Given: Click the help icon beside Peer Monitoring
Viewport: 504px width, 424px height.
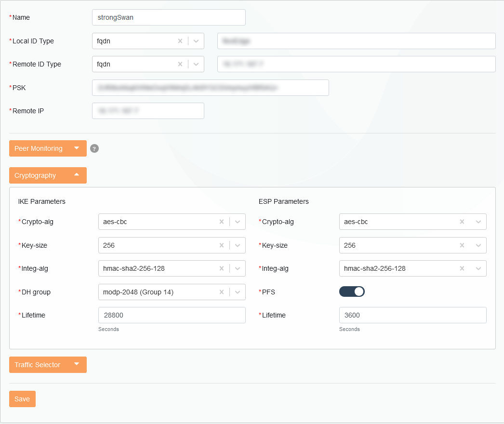Looking at the screenshot, I should click(x=94, y=148).
